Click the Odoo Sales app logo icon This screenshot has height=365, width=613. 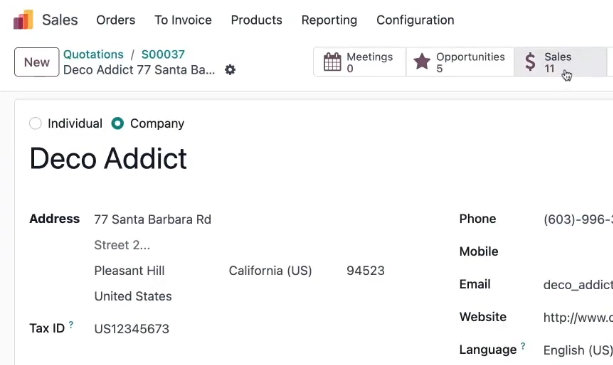23,20
